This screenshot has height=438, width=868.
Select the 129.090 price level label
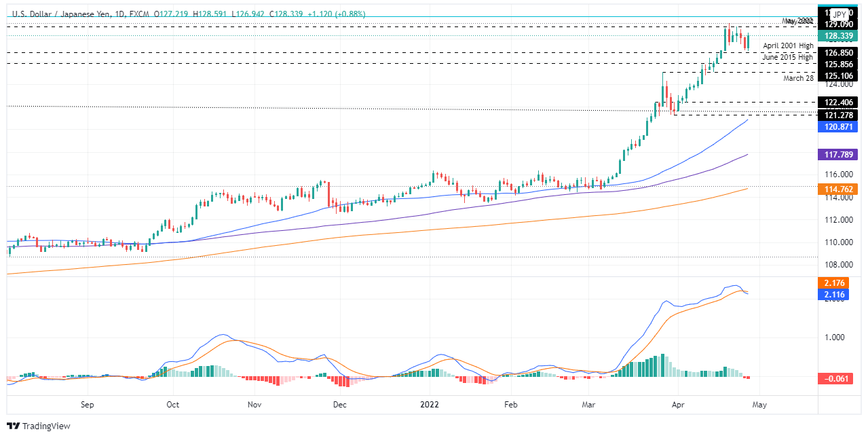point(839,24)
